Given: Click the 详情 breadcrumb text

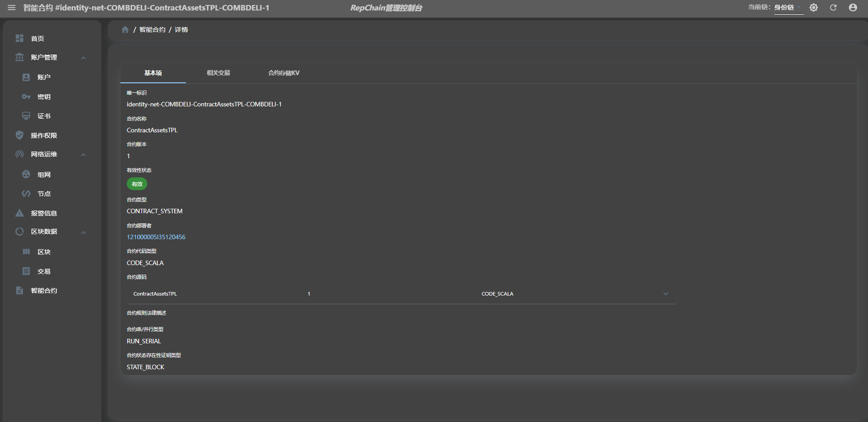Looking at the screenshot, I should click(x=181, y=30).
